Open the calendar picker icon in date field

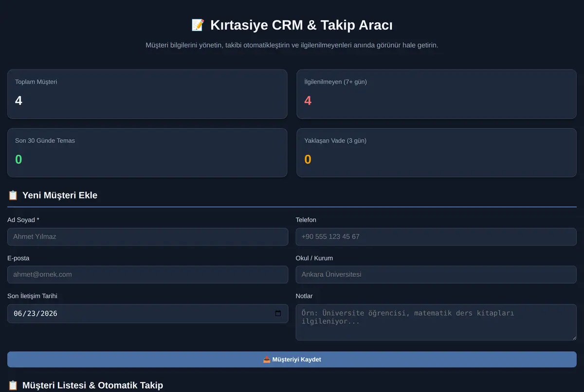click(x=278, y=313)
